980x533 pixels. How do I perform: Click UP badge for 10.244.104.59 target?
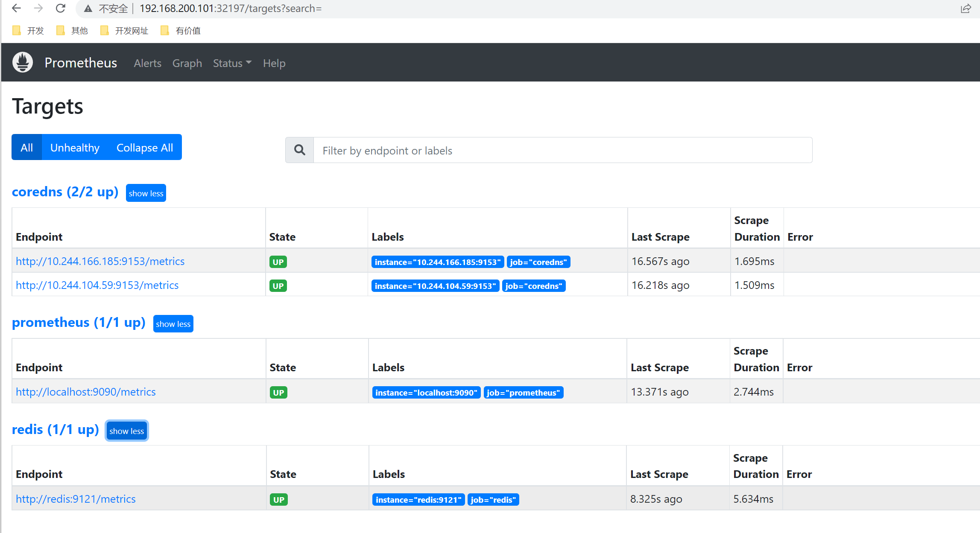(278, 286)
